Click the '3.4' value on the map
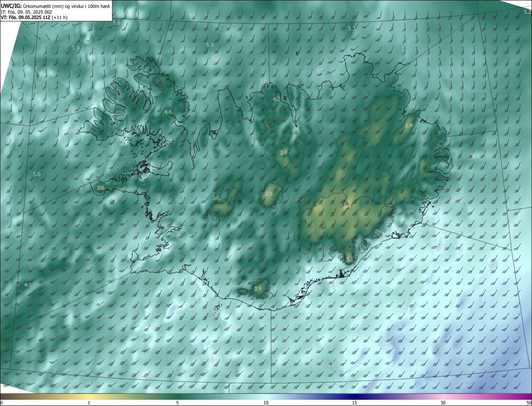Screen dimensions: 532x406 pos(409,125)
